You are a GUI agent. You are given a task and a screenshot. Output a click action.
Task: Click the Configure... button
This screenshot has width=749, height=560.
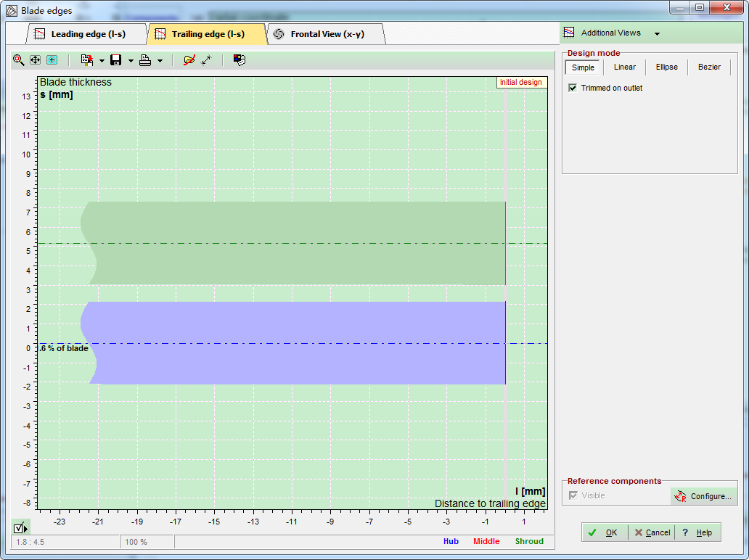[703, 496]
